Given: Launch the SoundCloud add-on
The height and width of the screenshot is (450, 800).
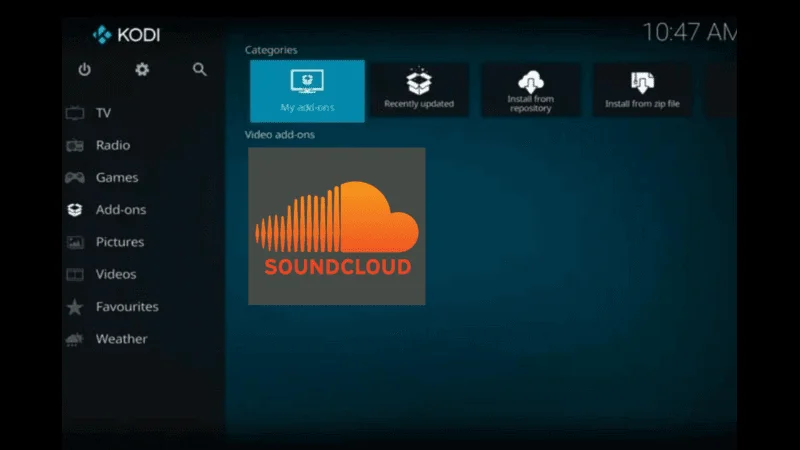Looking at the screenshot, I should coord(337,227).
